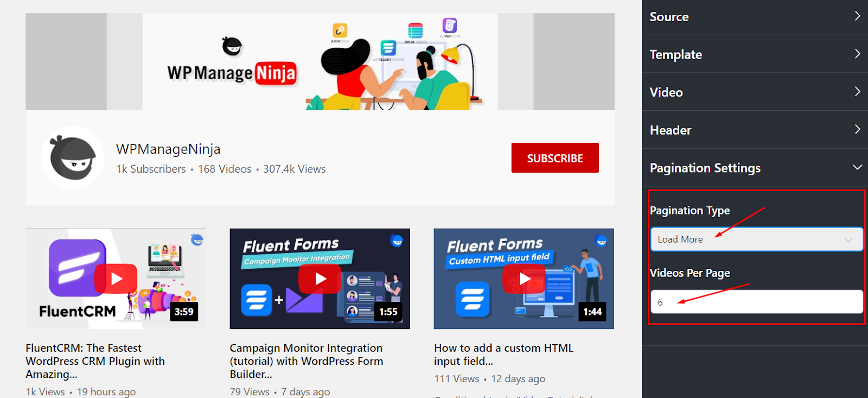Open the Source settings panel
Image resolution: width=868 pixels, height=398 pixels.
tap(755, 17)
